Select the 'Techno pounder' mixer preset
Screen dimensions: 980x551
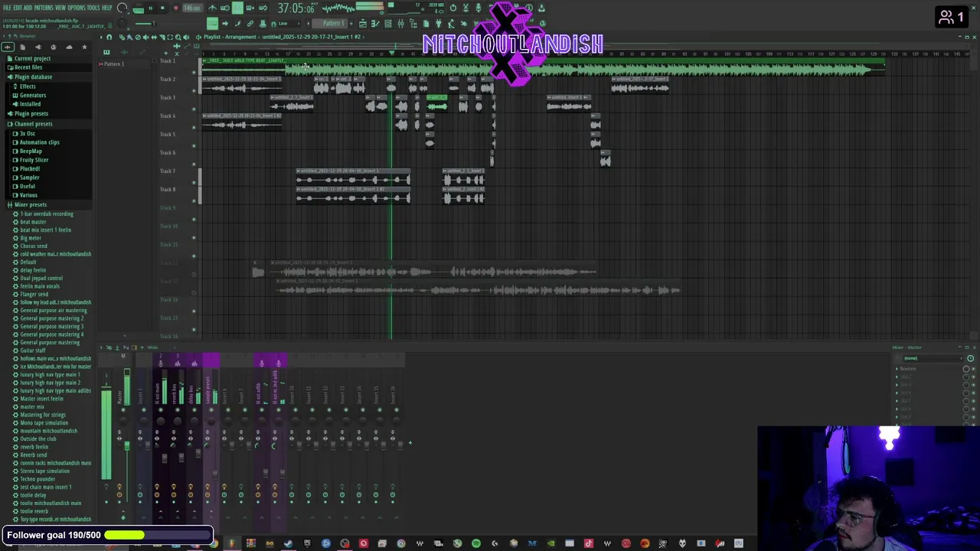point(38,479)
